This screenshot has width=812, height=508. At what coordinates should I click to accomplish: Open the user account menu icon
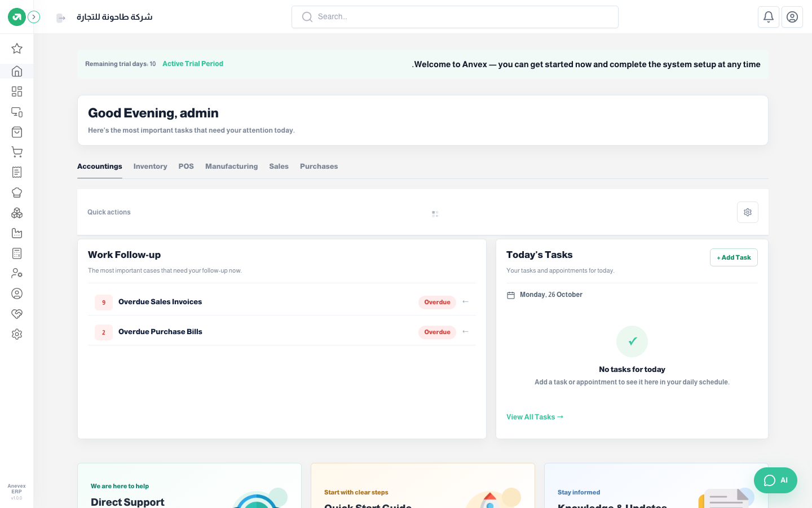coord(792,17)
